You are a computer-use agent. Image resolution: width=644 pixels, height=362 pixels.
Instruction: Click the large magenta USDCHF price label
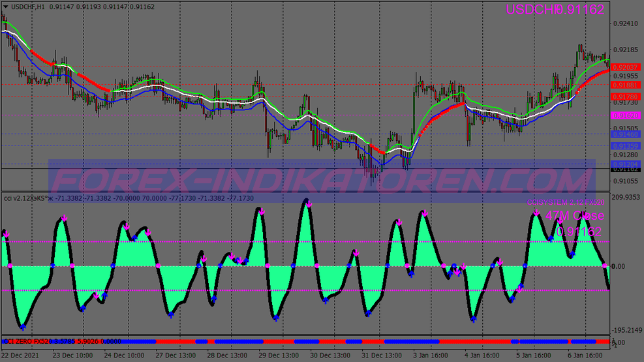[555, 10]
